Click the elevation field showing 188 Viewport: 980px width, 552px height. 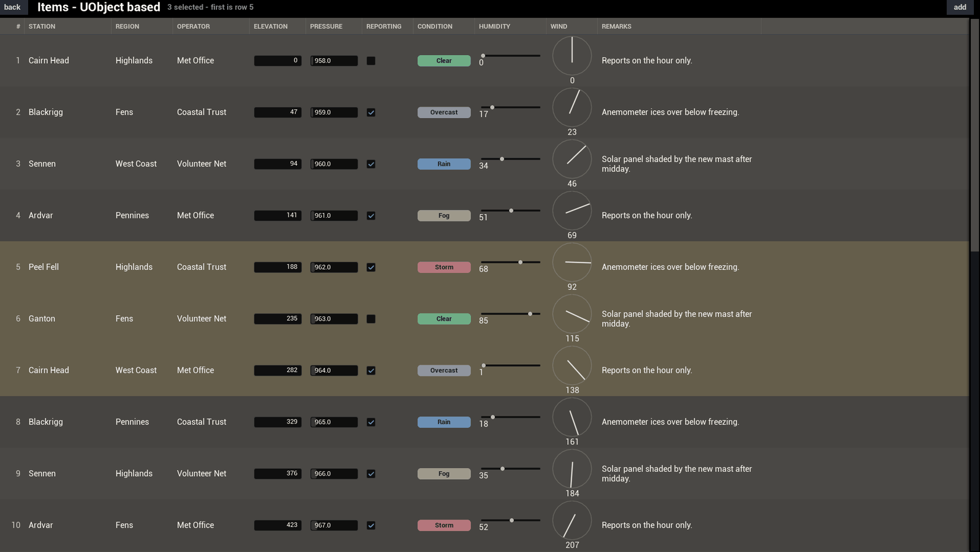(x=277, y=267)
